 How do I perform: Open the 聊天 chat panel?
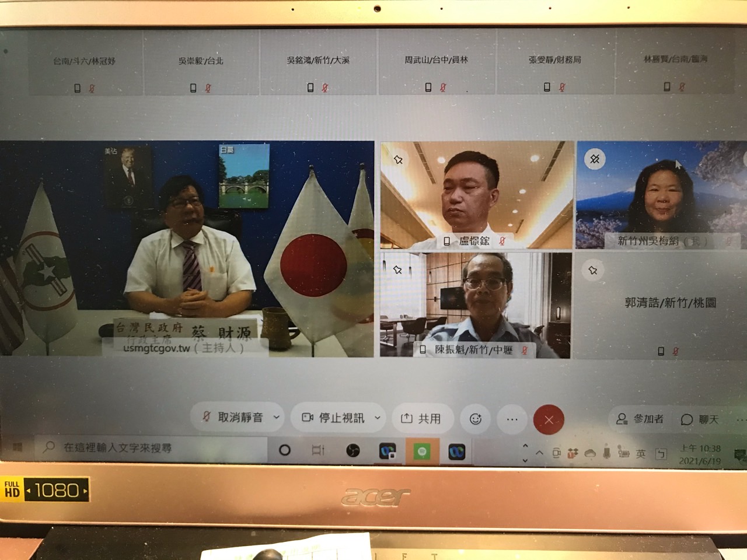(700, 419)
